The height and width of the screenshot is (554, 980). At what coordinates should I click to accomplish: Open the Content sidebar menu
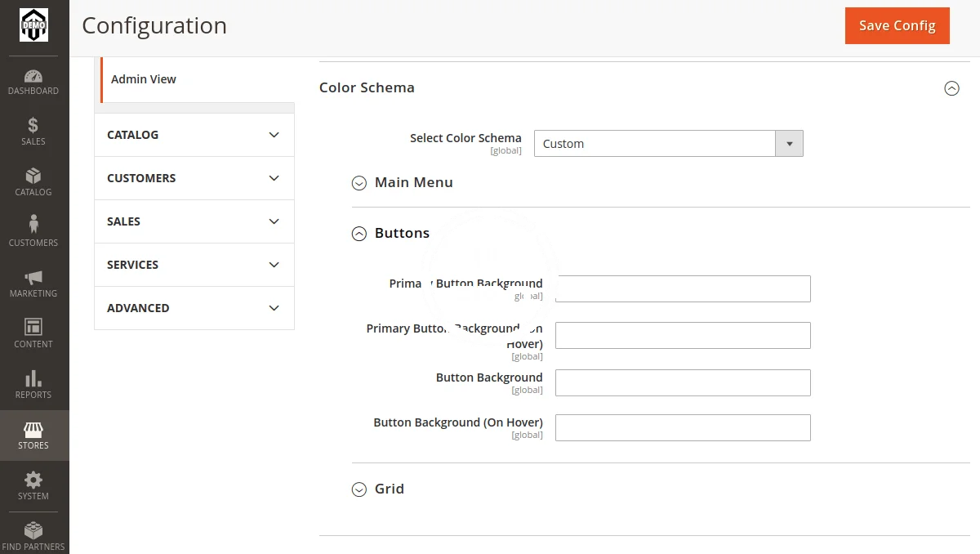(33, 334)
